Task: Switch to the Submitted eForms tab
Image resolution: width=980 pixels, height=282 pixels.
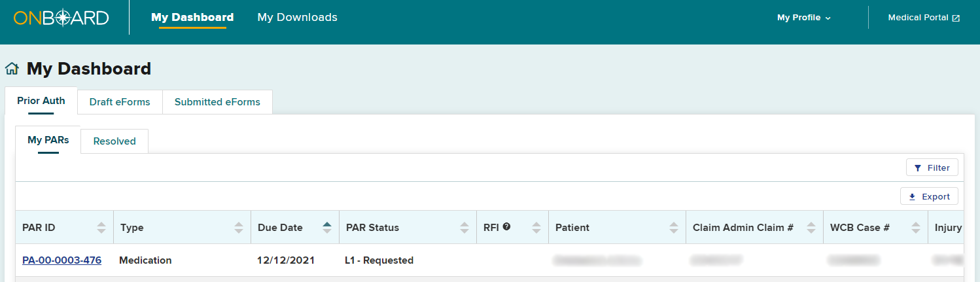Action: [x=217, y=102]
